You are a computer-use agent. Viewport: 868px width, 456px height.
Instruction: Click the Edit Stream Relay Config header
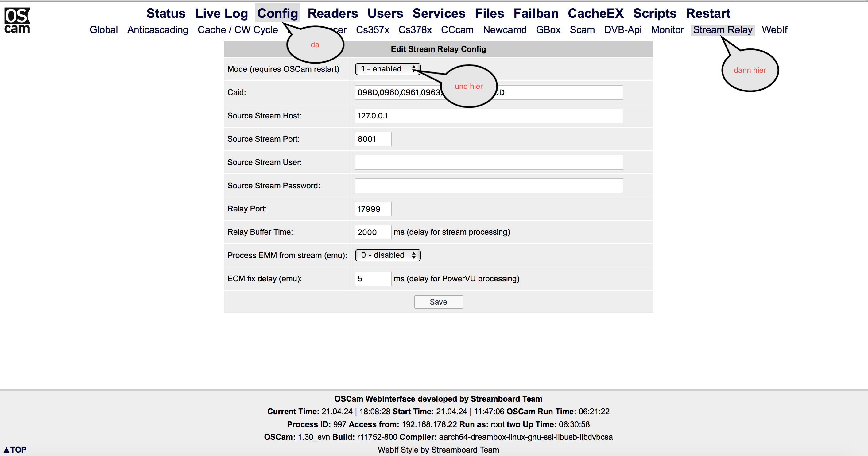(438, 49)
